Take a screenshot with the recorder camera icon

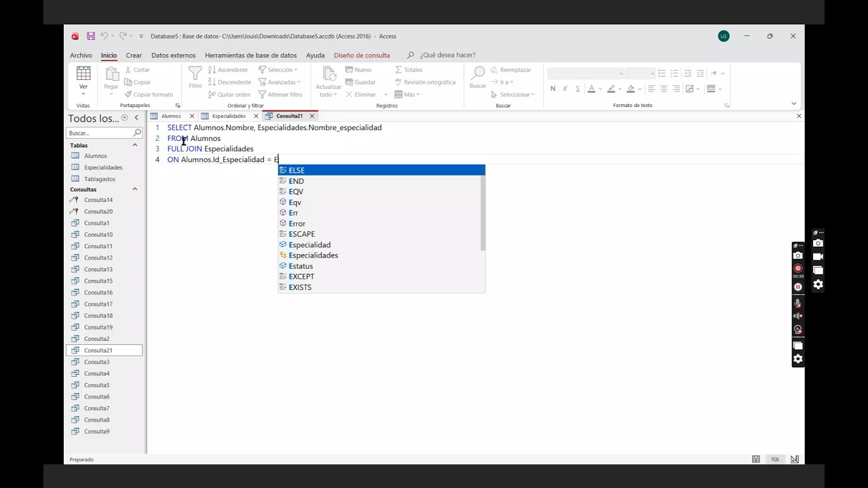pyautogui.click(x=797, y=256)
